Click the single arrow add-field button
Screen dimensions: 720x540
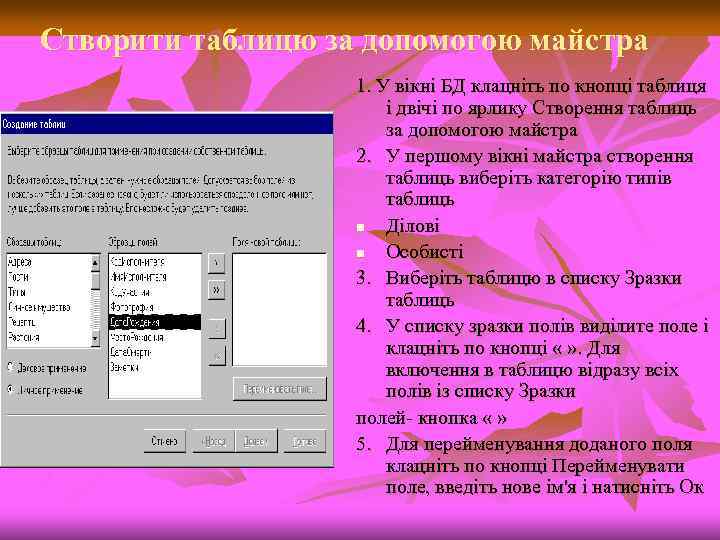[x=216, y=263]
